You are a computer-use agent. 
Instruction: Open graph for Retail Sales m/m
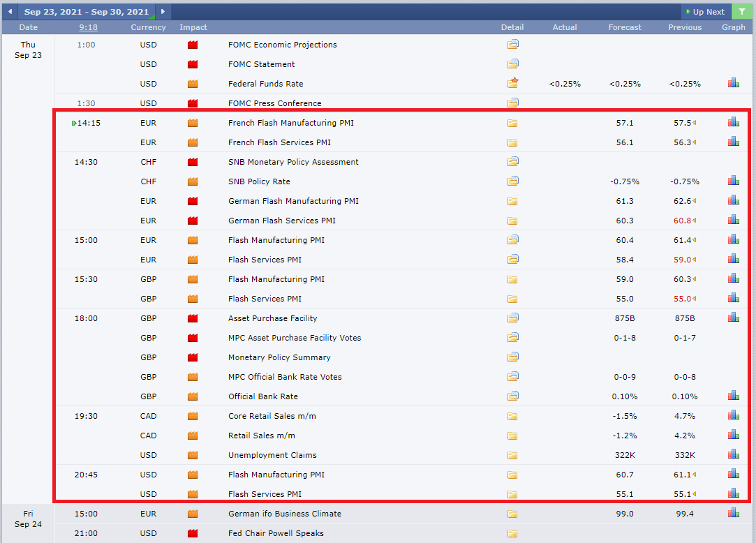(x=734, y=435)
